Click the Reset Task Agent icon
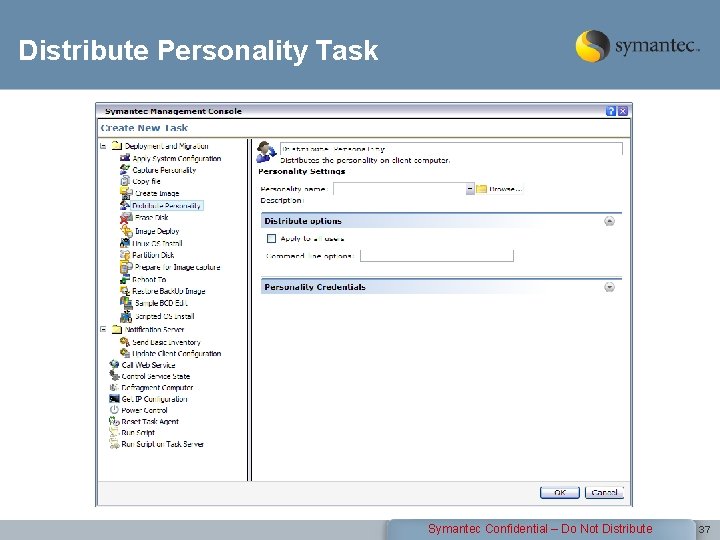Screen dimensions: 720x540 click(114, 421)
